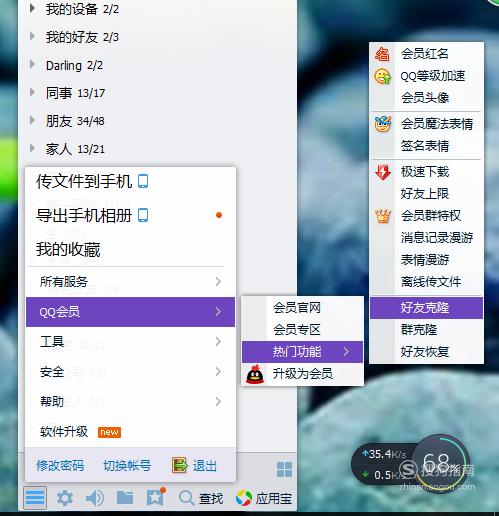Expand 家人 13/21 group

point(32,148)
